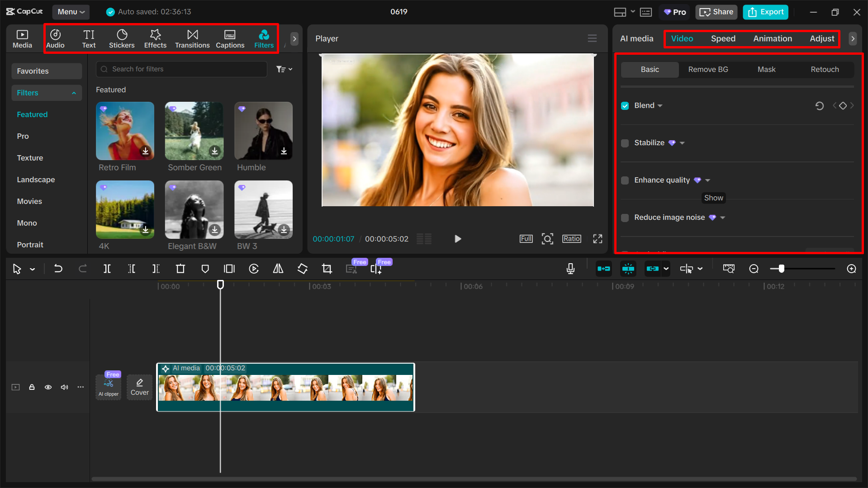This screenshot has height=488, width=868.
Task: Select the Mirror tool above the timeline
Action: (x=278, y=268)
